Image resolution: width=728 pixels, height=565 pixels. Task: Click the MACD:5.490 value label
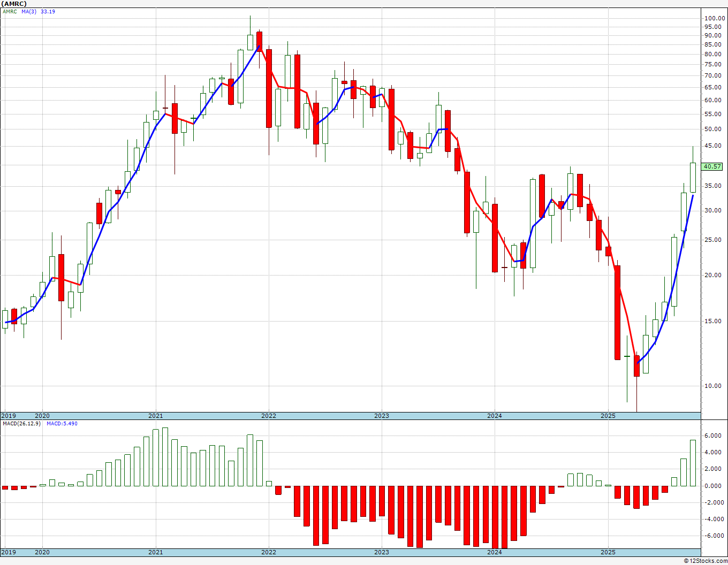[x=62, y=424]
